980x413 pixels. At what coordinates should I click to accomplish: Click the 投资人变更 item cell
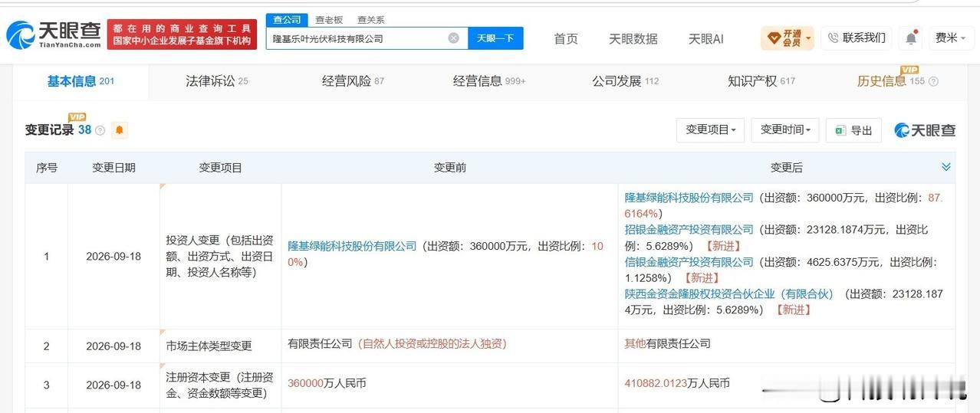pyautogui.click(x=220, y=256)
